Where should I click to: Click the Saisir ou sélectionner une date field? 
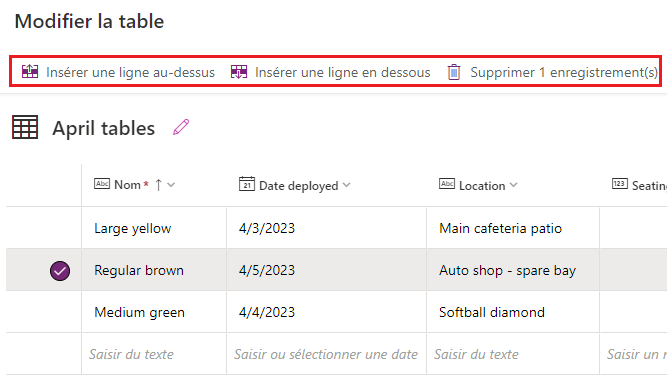tap(326, 354)
